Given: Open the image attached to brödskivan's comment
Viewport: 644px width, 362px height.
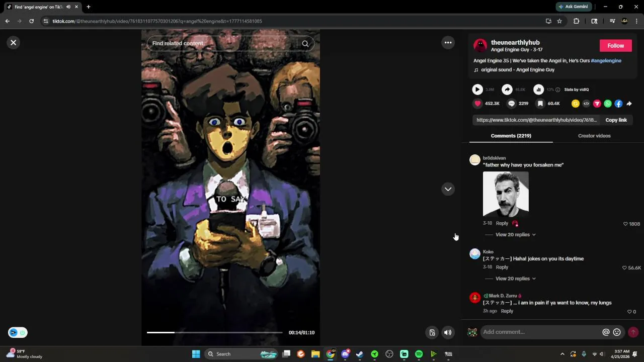Looking at the screenshot, I should point(506,194).
